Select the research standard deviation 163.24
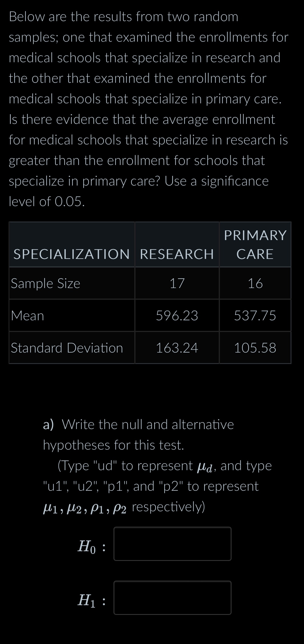The image size is (304, 644). coord(177,348)
